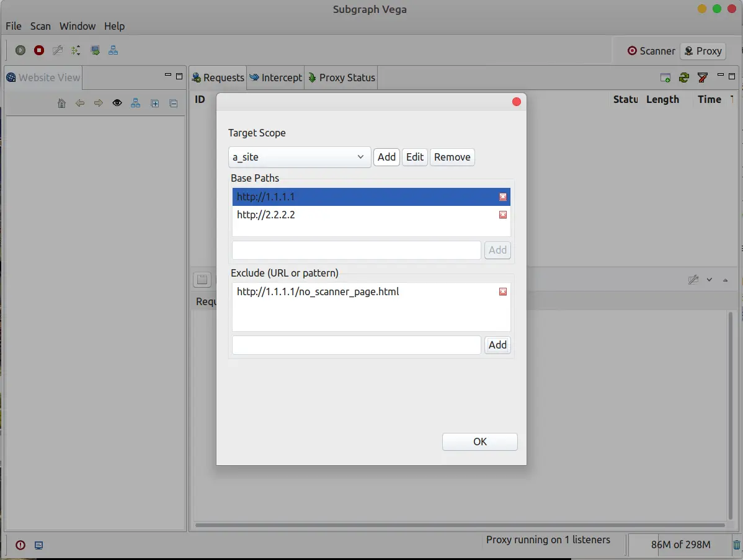
Task: Switch to the Scanner perspective
Action: click(x=651, y=51)
